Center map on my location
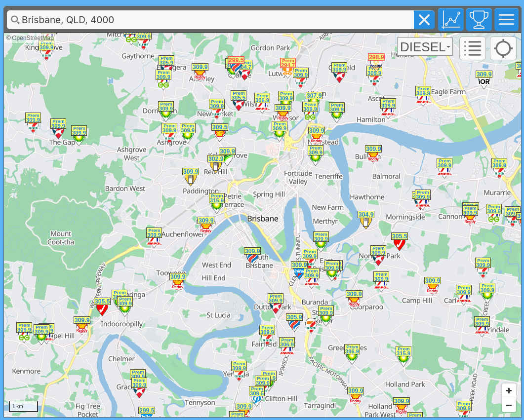This screenshot has width=524, height=420. pos(503,48)
